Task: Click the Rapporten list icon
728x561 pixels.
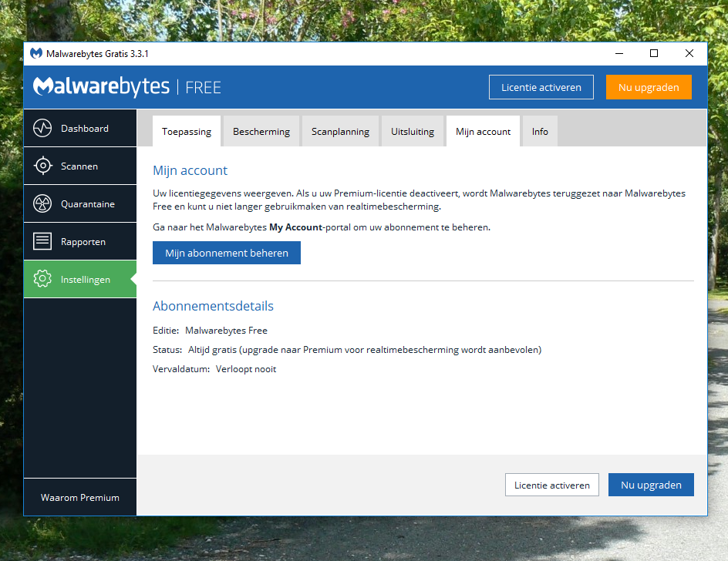Action: point(42,241)
